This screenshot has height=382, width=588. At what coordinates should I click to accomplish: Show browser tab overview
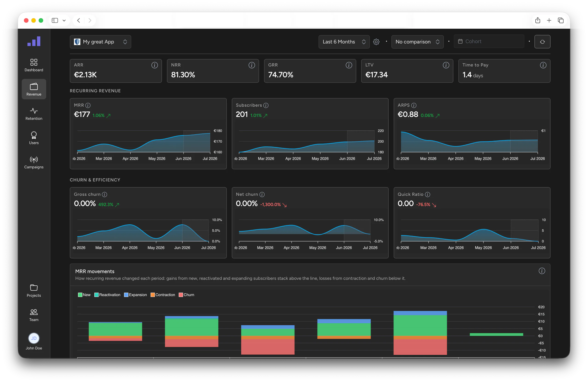point(561,20)
